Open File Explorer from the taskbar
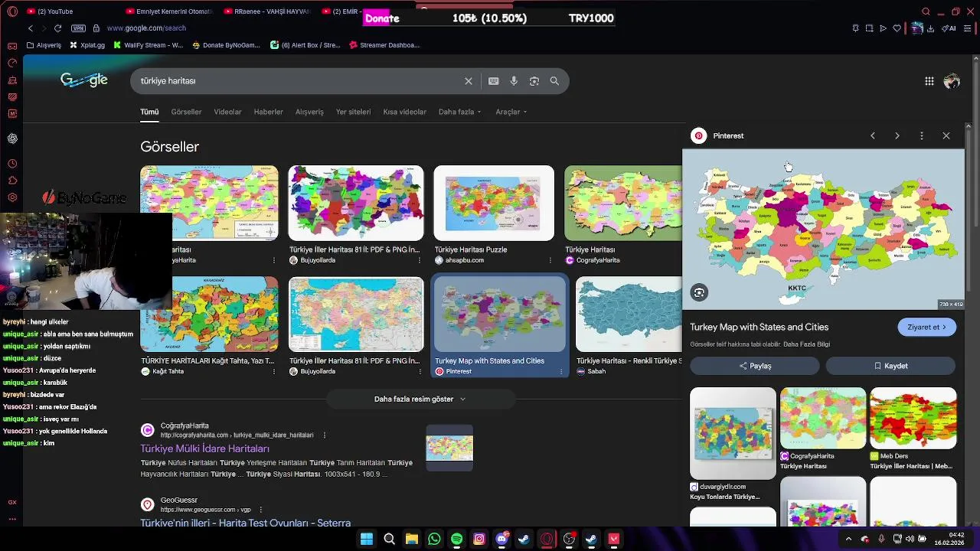This screenshot has width=980, height=551. (412, 539)
